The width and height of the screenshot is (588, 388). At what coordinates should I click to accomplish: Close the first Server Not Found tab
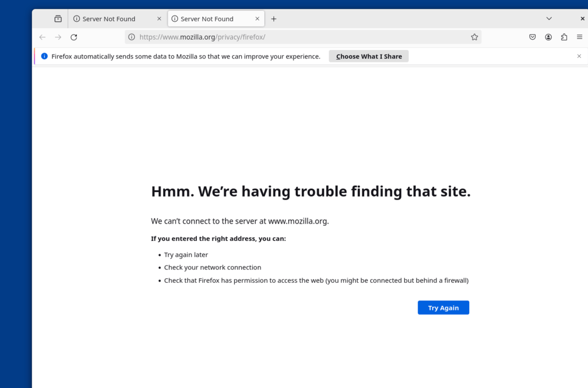pos(159,19)
